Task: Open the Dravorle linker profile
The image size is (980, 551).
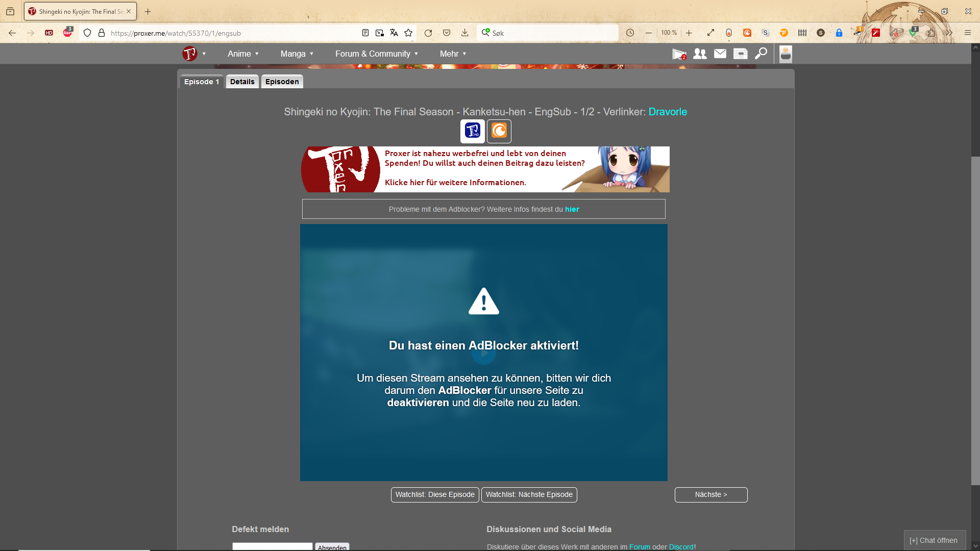Action: point(668,112)
